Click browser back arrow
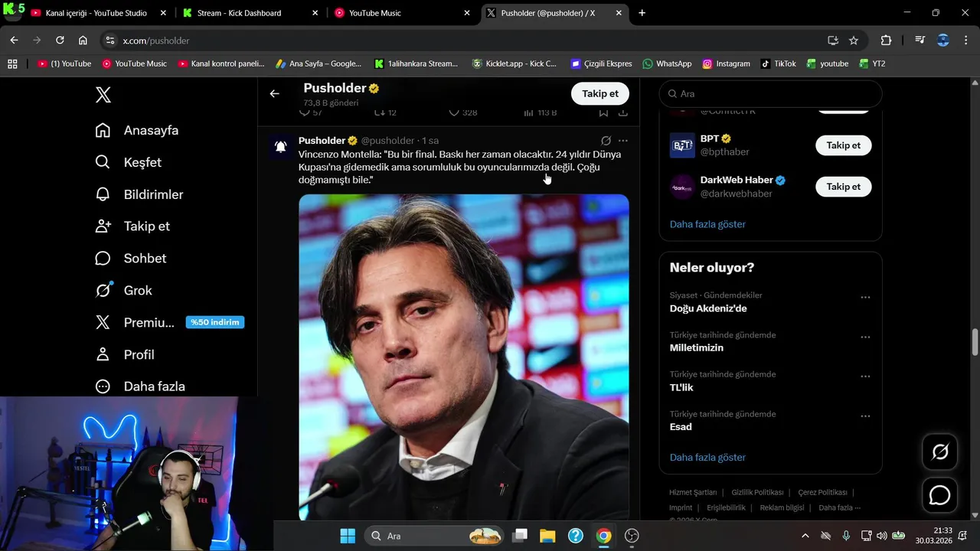 (x=14, y=41)
